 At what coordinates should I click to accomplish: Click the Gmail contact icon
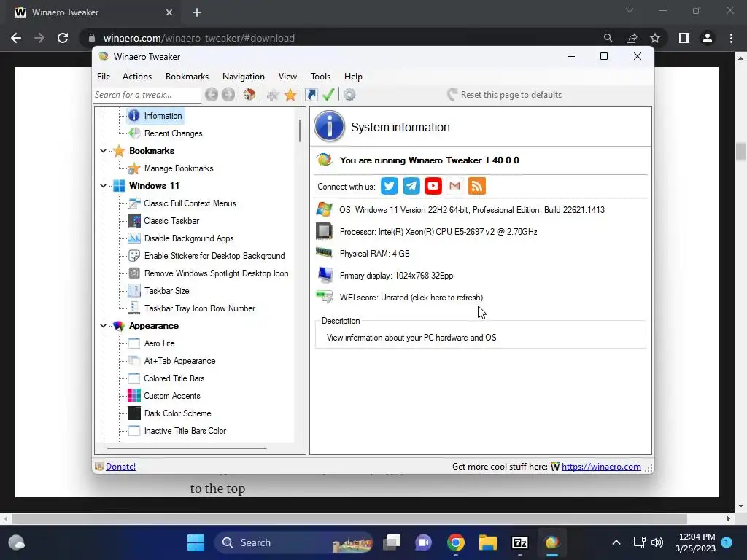455,186
